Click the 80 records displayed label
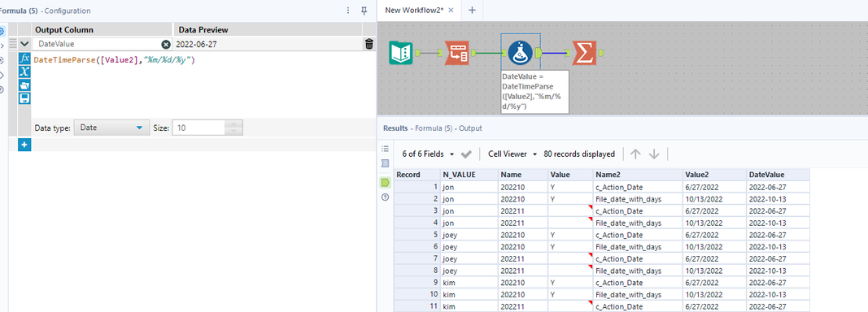The image size is (868, 312). click(x=579, y=154)
